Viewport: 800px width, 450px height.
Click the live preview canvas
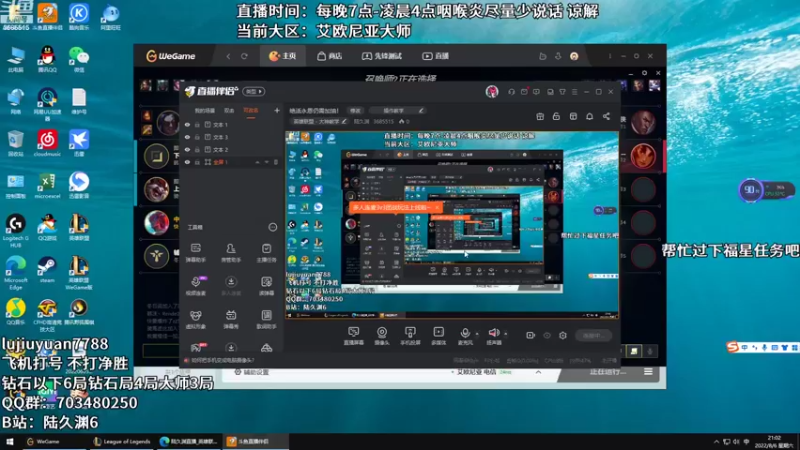[x=452, y=225]
